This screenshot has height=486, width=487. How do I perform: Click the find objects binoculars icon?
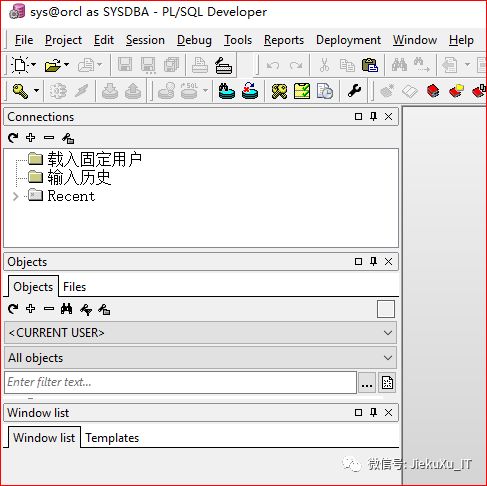click(x=66, y=309)
